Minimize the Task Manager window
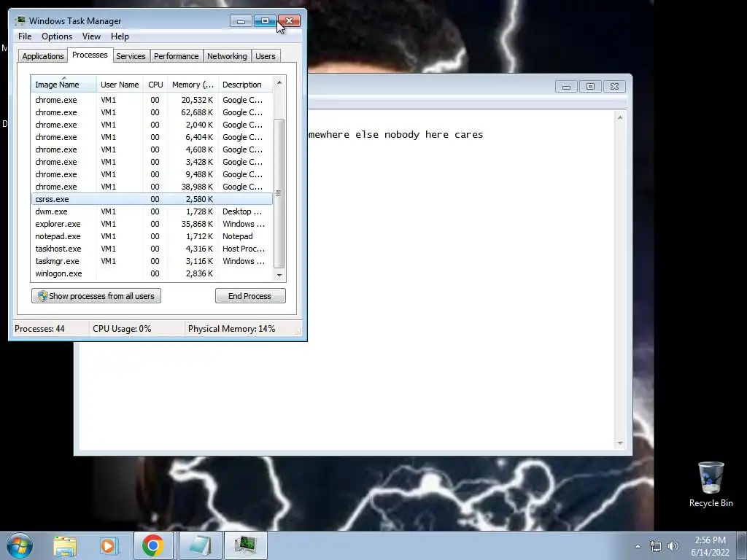747x560 pixels. pos(241,21)
